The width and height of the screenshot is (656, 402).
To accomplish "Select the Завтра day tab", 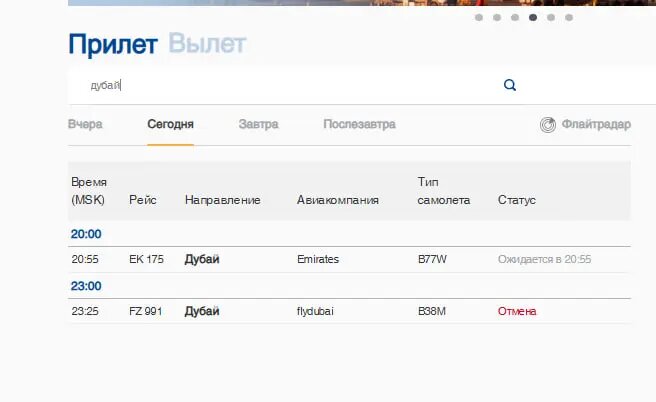I will (x=259, y=124).
